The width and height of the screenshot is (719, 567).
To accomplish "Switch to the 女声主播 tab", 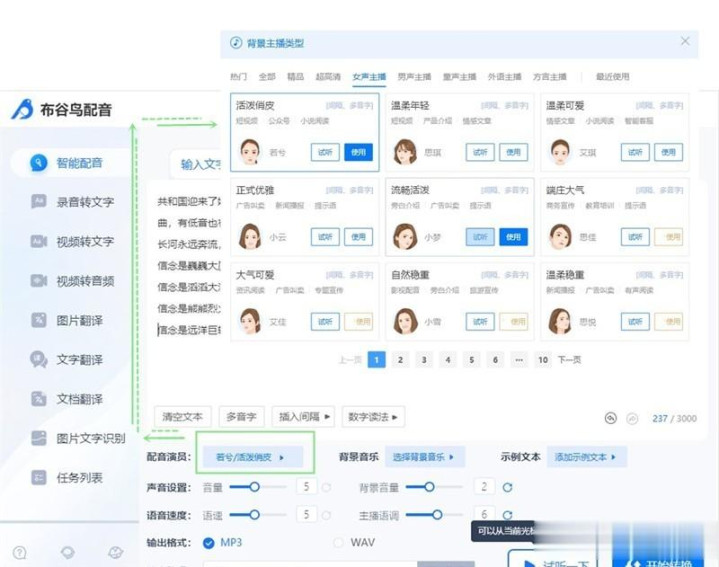I will click(369, 77).
